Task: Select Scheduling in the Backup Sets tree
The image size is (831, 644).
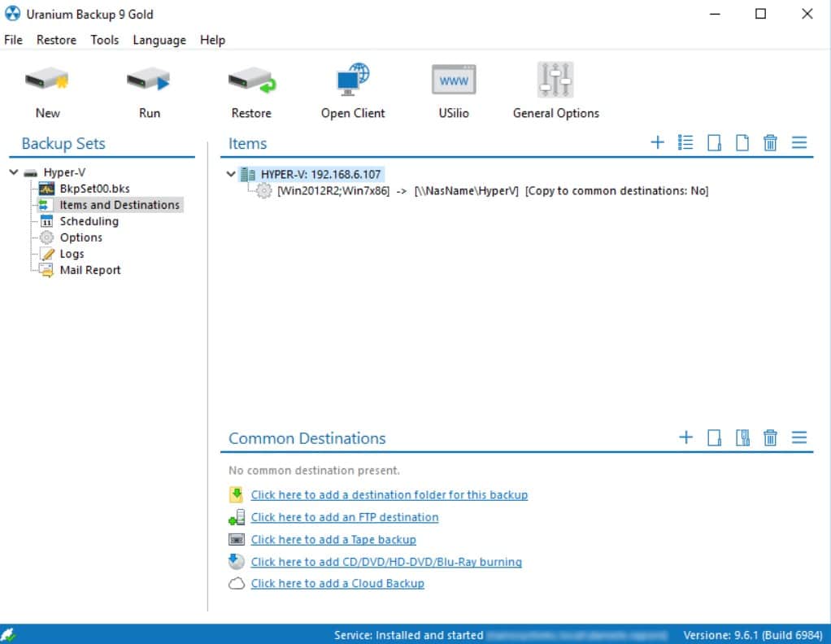Action: coord(89,220)
